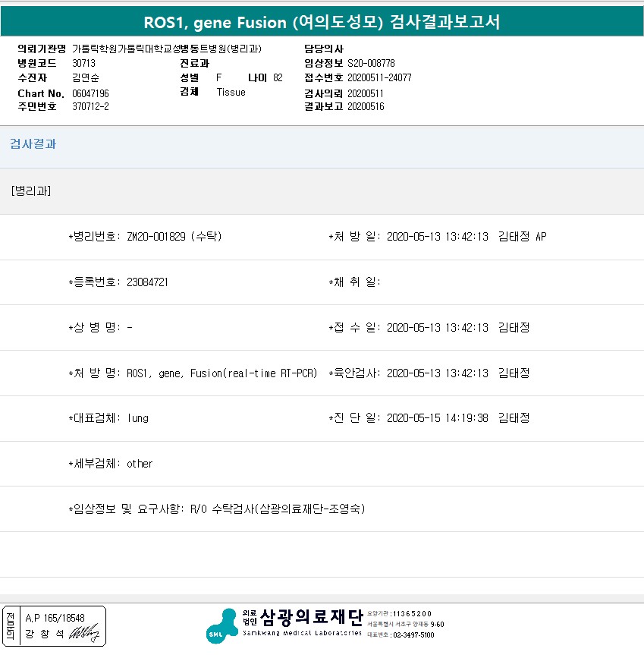This screenshot has height=655, width=644.
Task: Click the [병리과] section label
Action: click(x=31, y=191)
